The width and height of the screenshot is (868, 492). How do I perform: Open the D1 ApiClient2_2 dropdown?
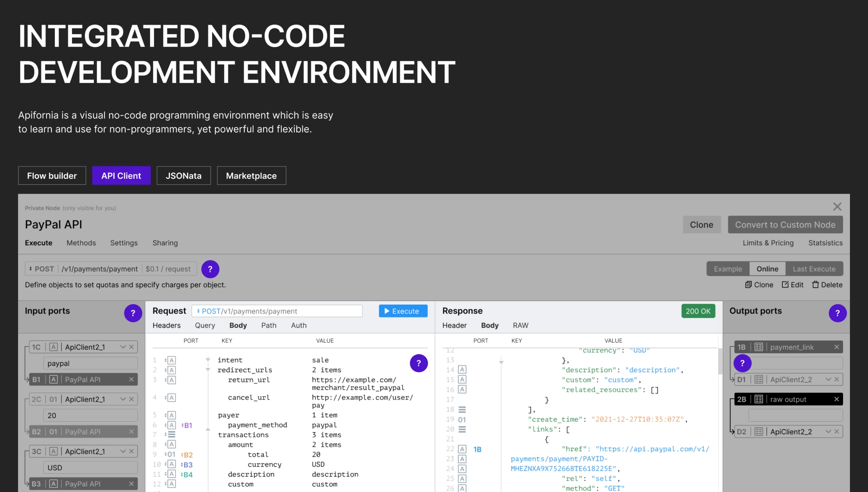point(828,379)
